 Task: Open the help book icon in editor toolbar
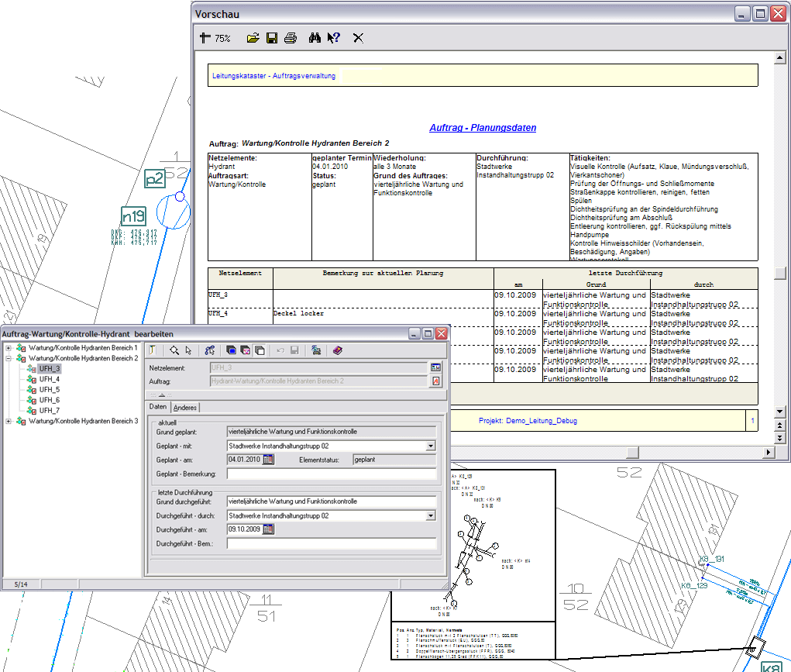click(338, 350)
